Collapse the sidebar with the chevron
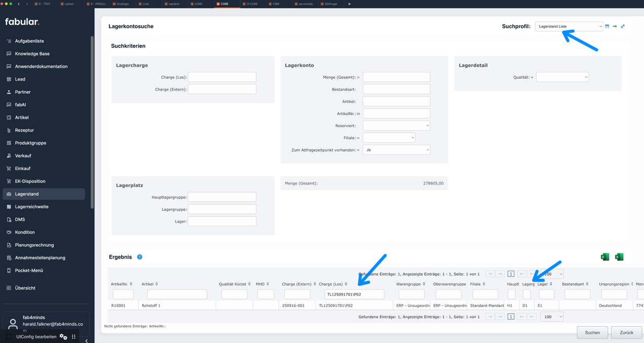 (86, 340)
